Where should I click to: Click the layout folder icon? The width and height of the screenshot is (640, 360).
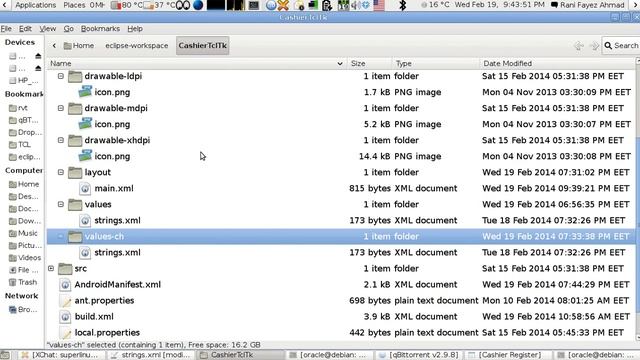pos(75,173)
